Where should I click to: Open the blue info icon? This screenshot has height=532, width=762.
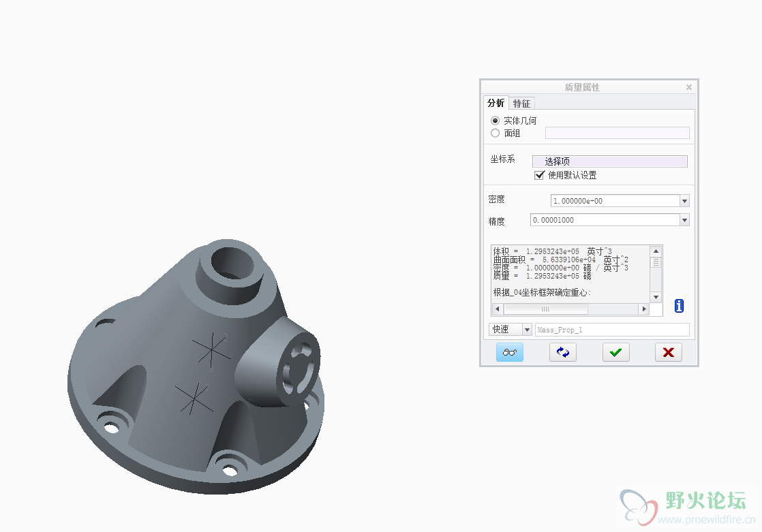tap(679, 306)
